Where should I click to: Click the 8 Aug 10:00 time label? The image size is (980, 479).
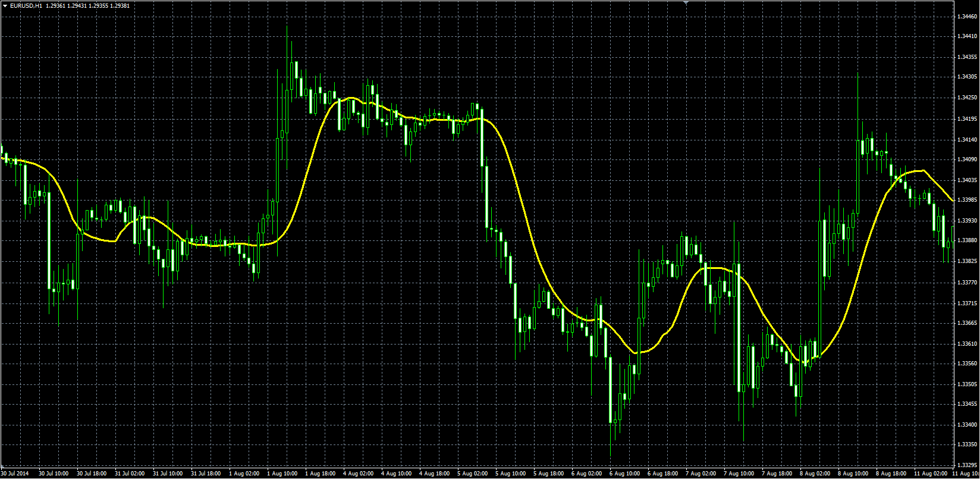coord(853,474)
